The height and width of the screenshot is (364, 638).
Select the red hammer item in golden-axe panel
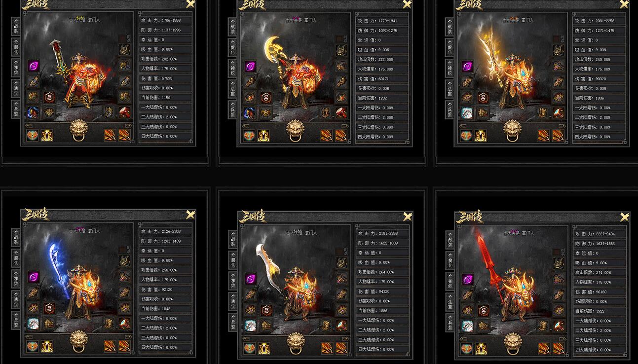tap(341, 113)
